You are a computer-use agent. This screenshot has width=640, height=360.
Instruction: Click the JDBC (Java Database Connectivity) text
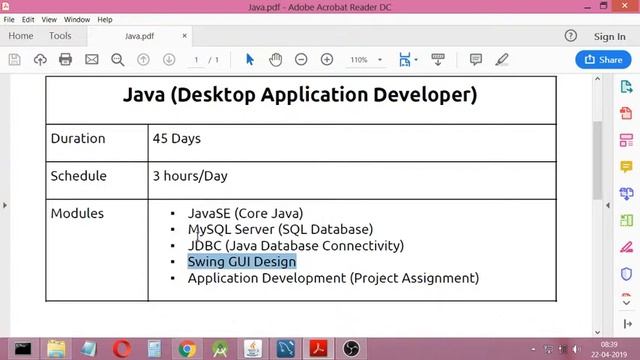coord(296,246)
